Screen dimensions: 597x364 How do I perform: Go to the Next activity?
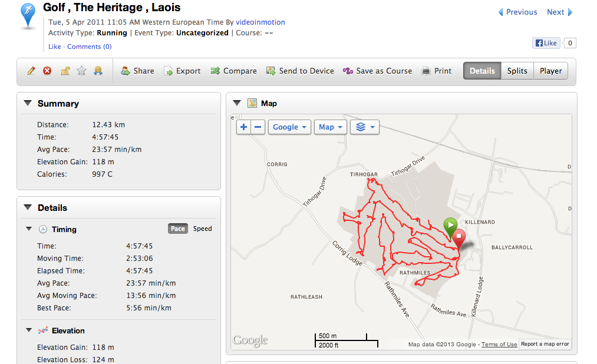[x=559, y=12]
